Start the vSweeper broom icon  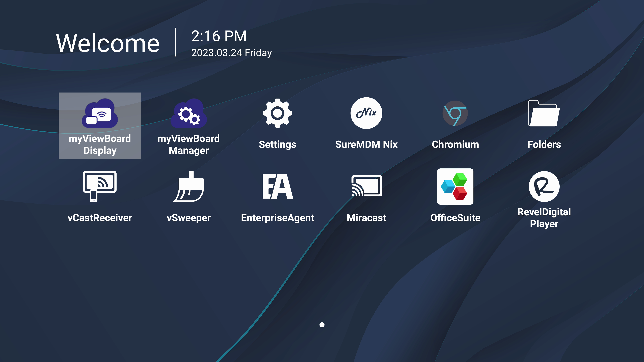coord(189,186)
